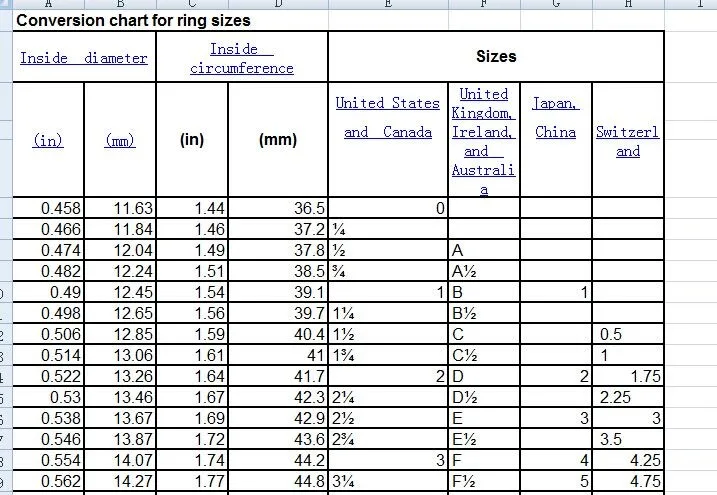
Task: Select cell with value 1.61
Action: pyautogui.click(x=192, y=355)
